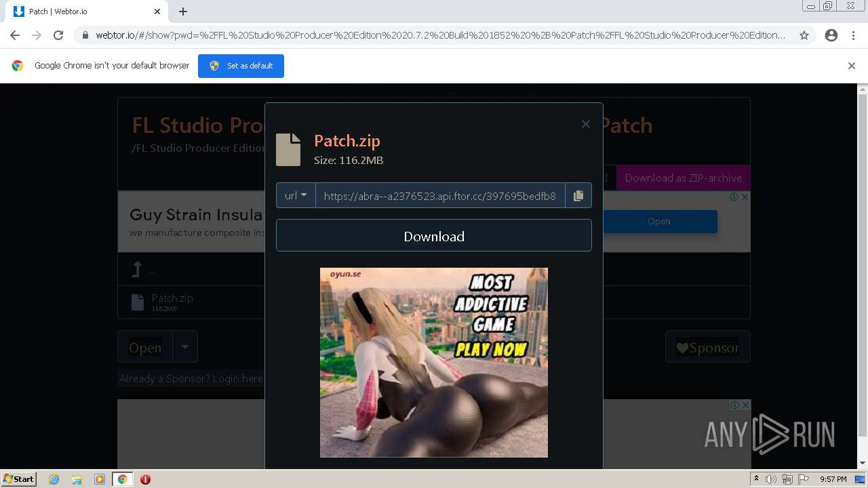This screenshot has width=868, height=488.
Task: Click the Download button in the Patch.zip dialog
Action: tap(434, 236)
